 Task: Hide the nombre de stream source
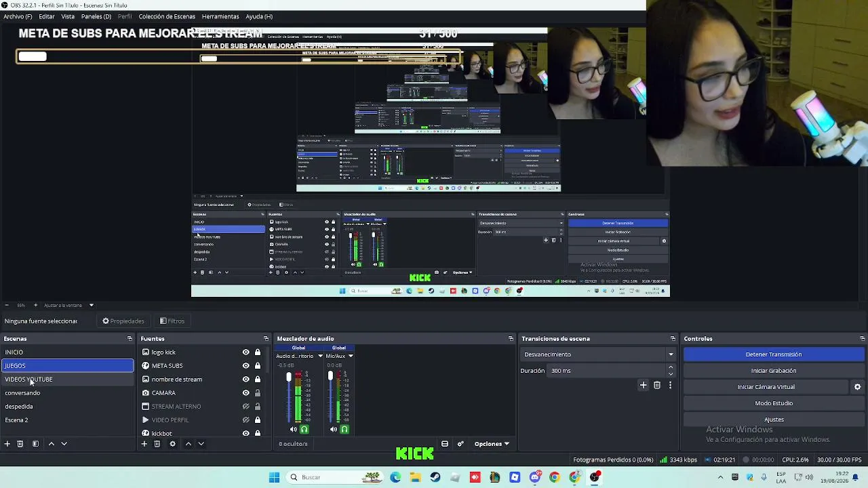pos(245,380)
